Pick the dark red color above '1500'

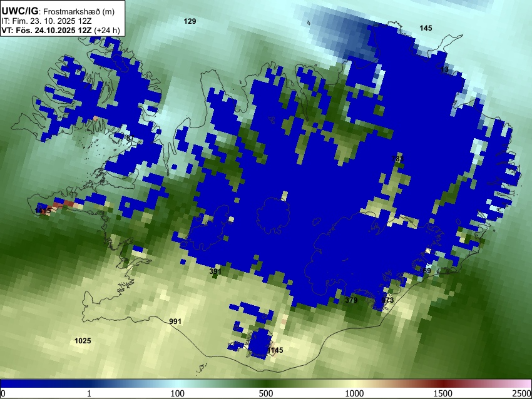[443, 384]
